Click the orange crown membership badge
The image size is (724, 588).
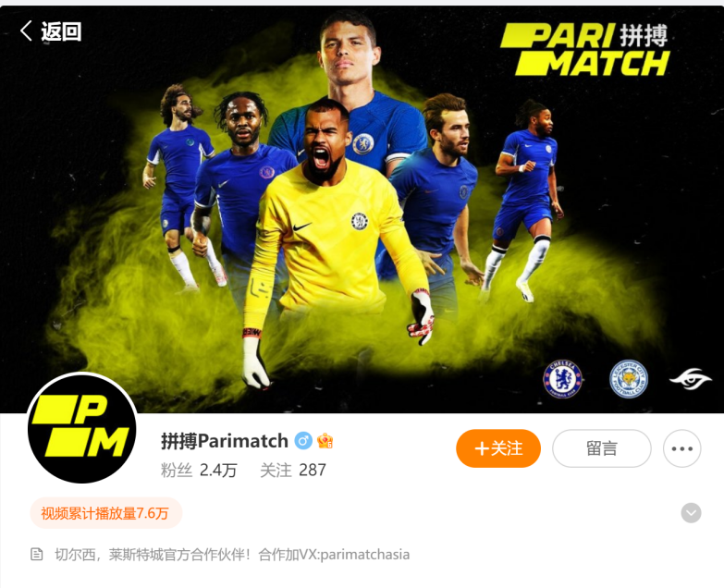[325, 441]
